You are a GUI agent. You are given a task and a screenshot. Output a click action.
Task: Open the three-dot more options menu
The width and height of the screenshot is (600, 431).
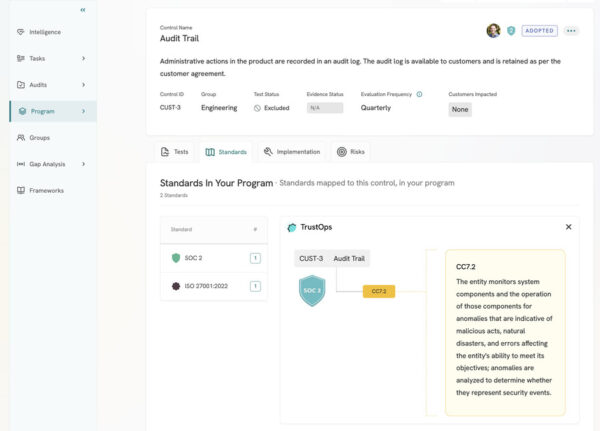click(571, 31)
